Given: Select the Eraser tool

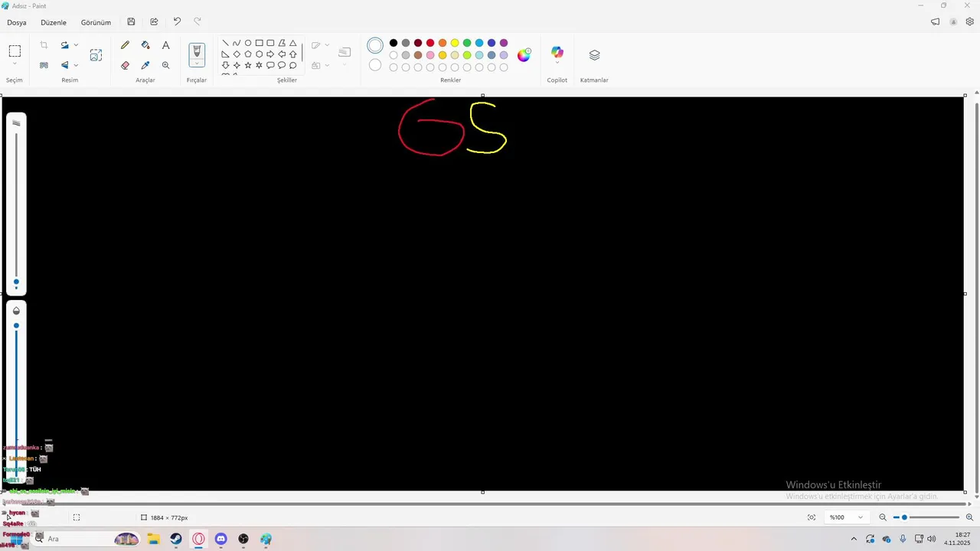Looking at the screenshot, I should [x=125, y=65].
